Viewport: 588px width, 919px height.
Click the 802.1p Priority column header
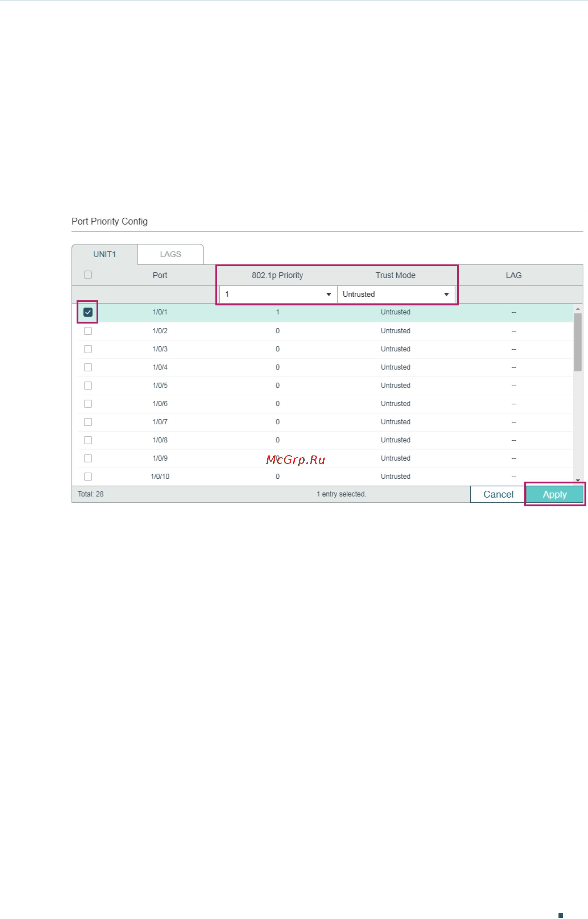point(277,275)
